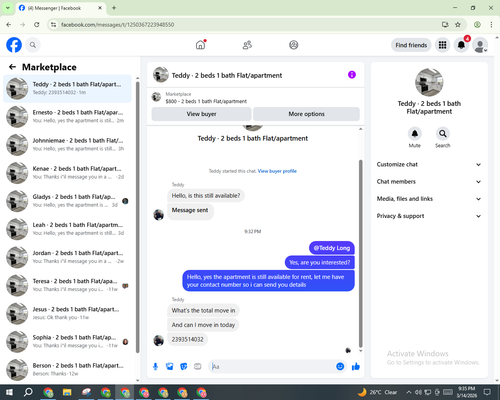Image resolution: width=500 pixels, height=400 pixels.
Task: Open the Facebook logo home link
Action: point(14,45)
